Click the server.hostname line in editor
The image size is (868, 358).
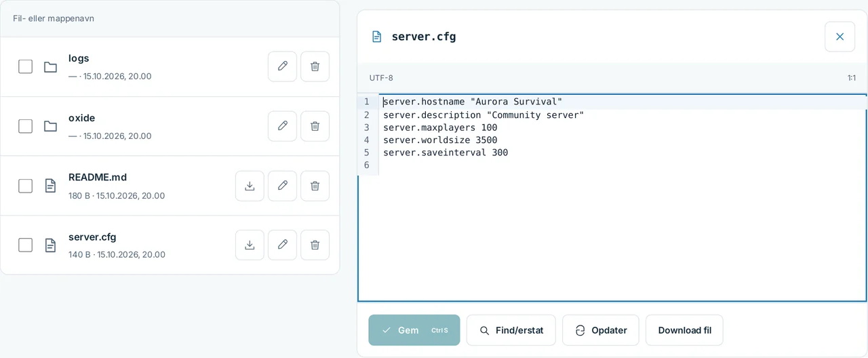[473, 102]
